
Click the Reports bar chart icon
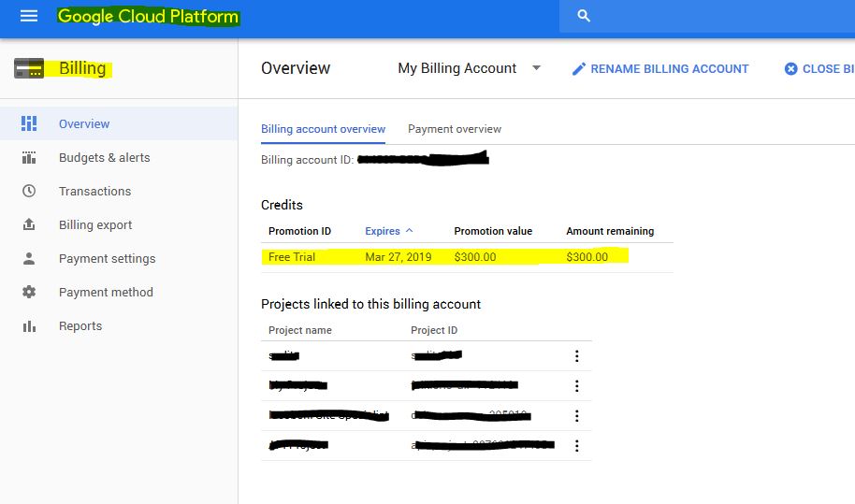[29, 325]
